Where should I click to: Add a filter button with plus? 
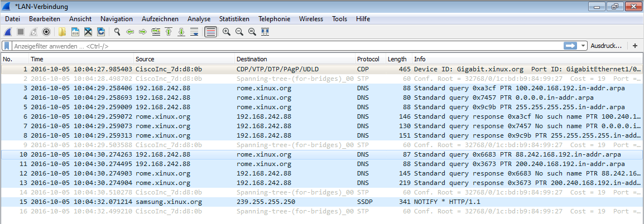[x=635, y=46]
